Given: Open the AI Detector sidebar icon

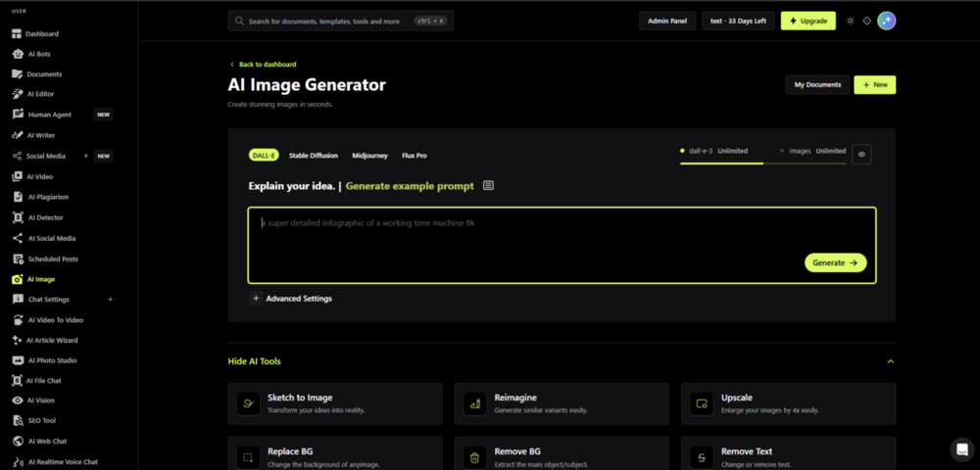Looking at the screenshot, I should [x=18, y=217].
